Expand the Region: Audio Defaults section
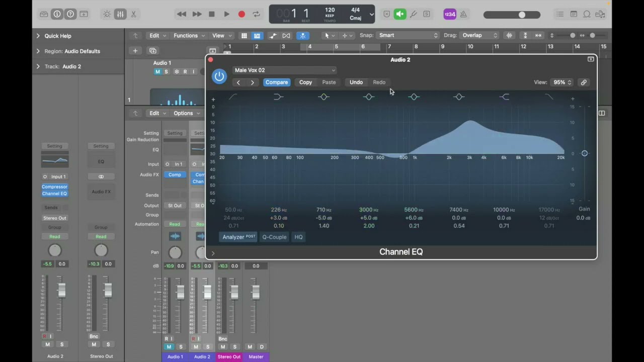Screen dimensions: 644x362 (38, 51)
